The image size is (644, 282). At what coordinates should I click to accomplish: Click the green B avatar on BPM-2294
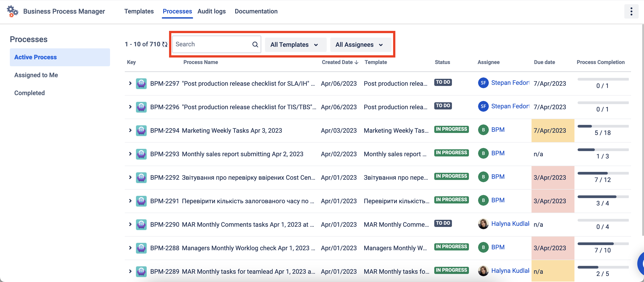point(483,130)
